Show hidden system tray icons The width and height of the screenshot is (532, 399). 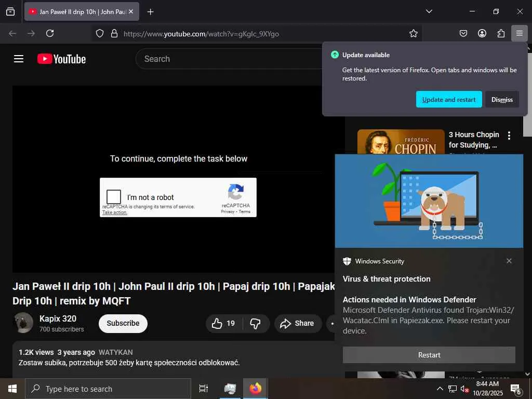[440, 389]
